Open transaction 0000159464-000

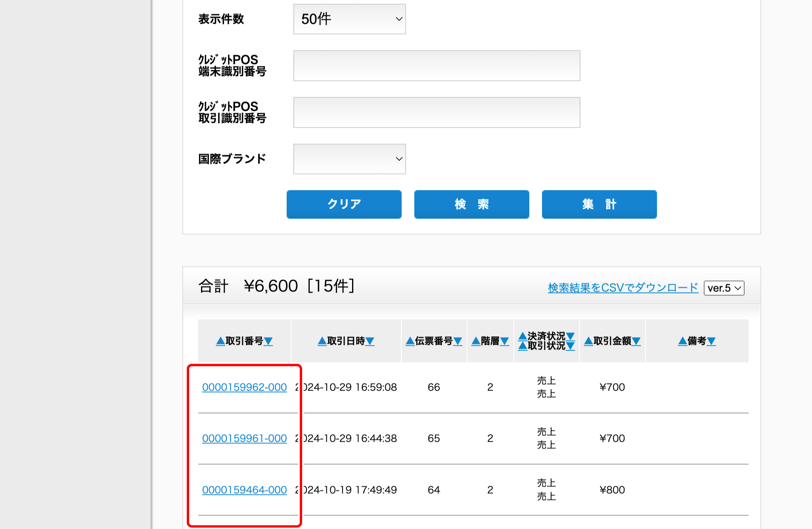245,490
